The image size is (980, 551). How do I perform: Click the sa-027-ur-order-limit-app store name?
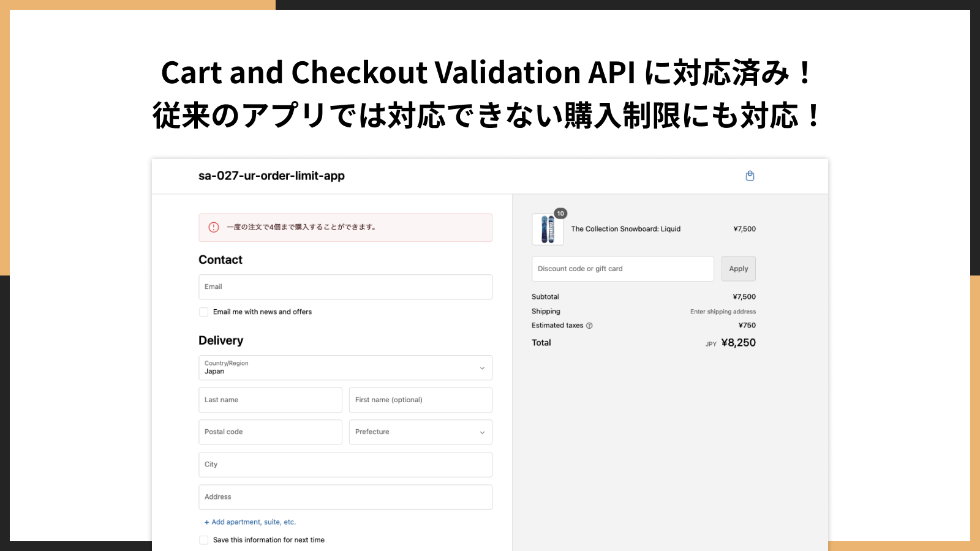(x=271, y=176)
